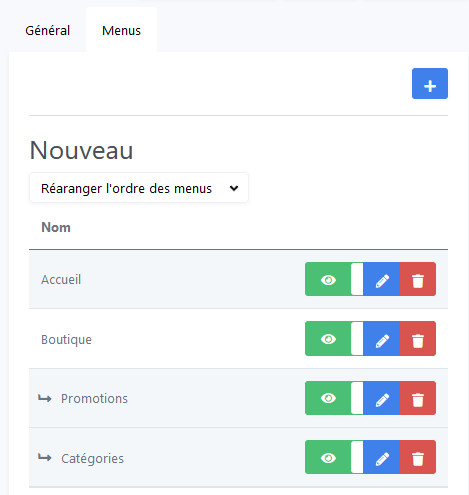Screen dimensions: 469x495
Task: Click the Nom column header
Action: pos(56,227)
